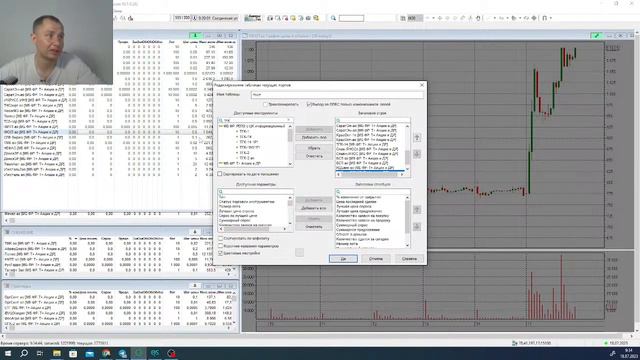
Task: Expand МБ ФР: Т+ Акции и ДР tree node
Action: point(221,163)
